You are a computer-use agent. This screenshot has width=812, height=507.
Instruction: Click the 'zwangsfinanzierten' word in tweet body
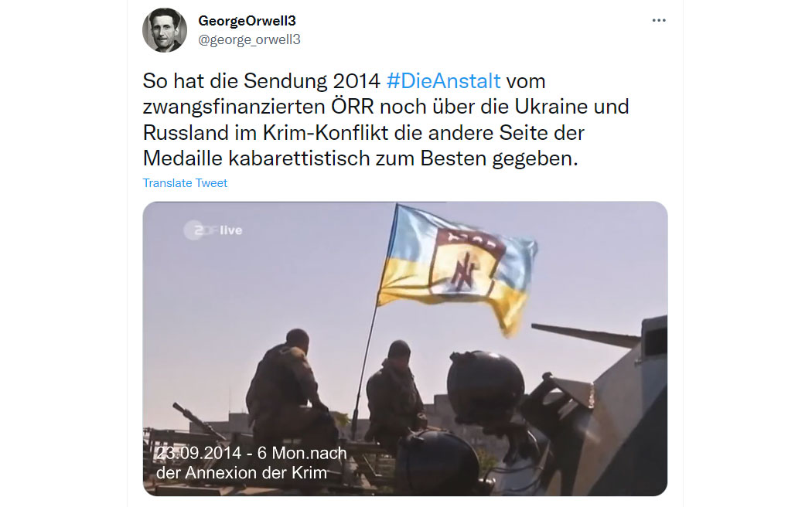pos(234,107)
